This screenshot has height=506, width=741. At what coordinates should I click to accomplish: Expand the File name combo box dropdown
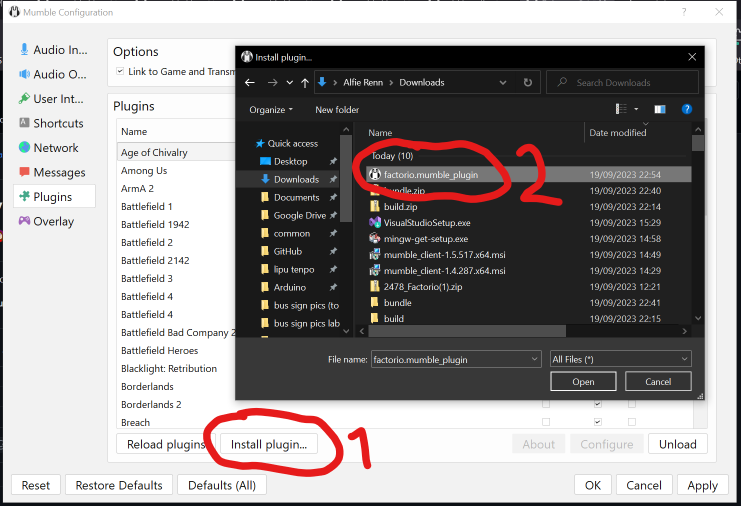534,359
